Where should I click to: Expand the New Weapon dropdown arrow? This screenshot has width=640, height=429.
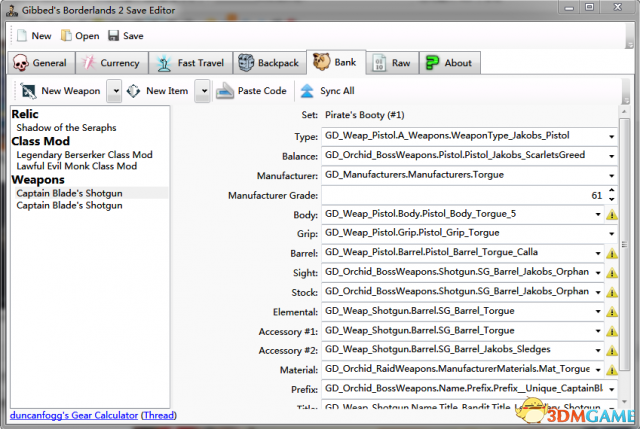tap(116, 91)
